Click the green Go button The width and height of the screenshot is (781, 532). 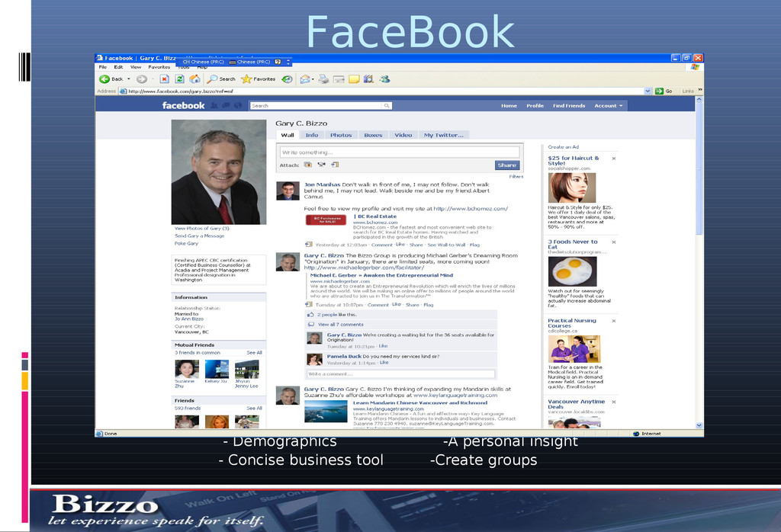click(664, 91)
